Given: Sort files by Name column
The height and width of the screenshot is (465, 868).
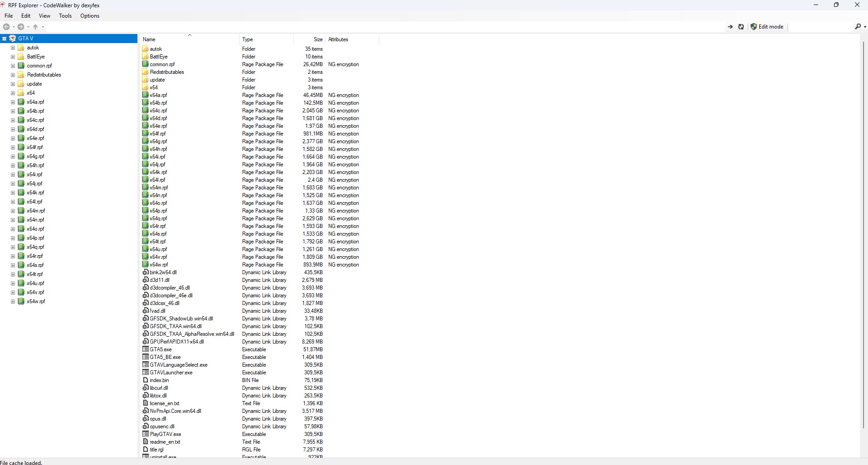Looking at the screenshot, I should [189, 39].
